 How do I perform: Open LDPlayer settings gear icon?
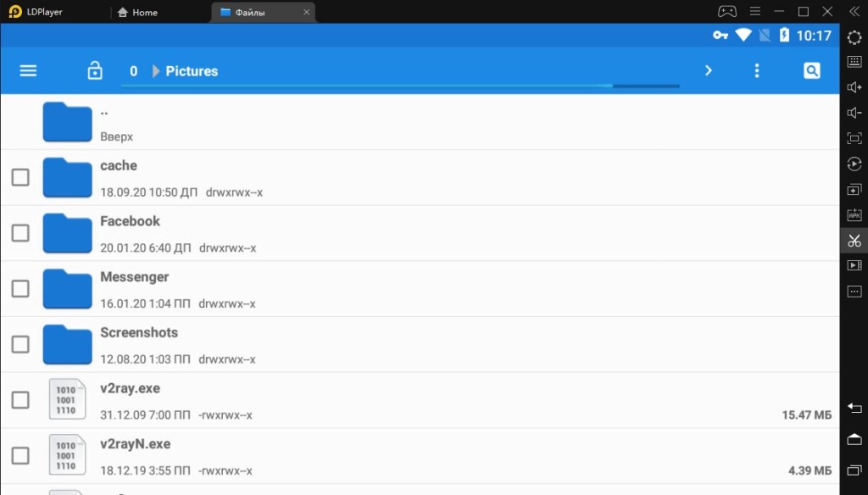854,37
